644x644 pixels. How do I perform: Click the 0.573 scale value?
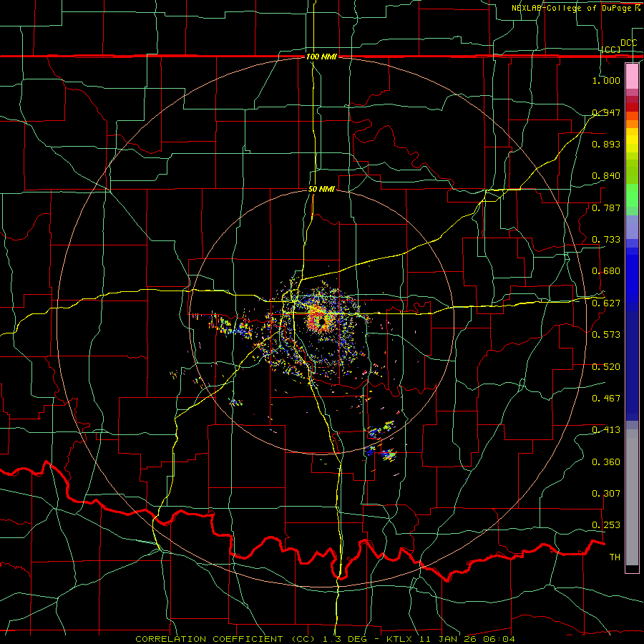tap(606, 335)
